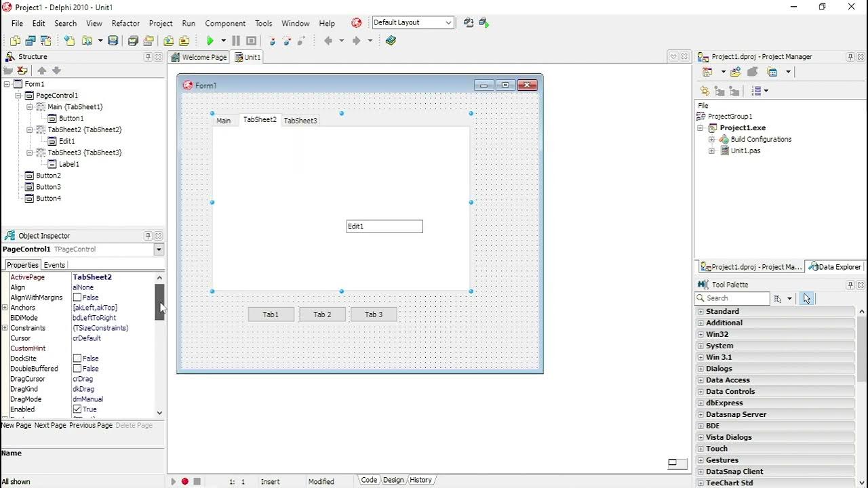Open the Run button dropdown arrow
The height and width of the screenshot is (488, 868).
pyautogui.click(x=223, y=41)
